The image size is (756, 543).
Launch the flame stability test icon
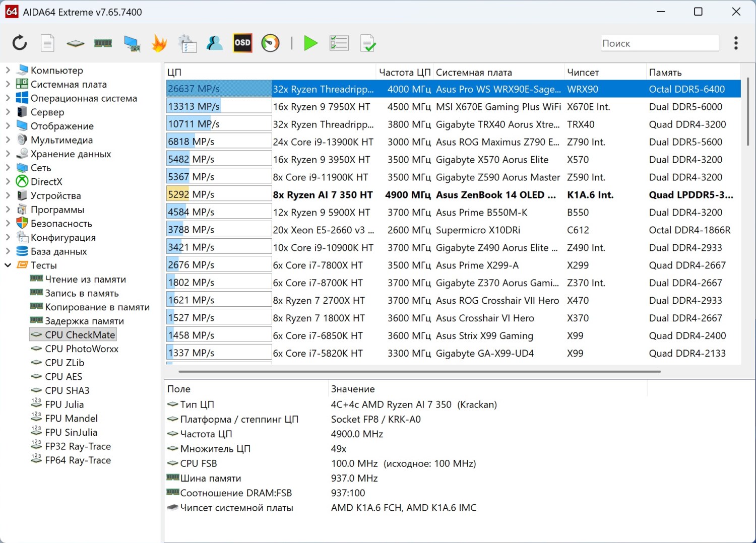[x=159, y=43]
